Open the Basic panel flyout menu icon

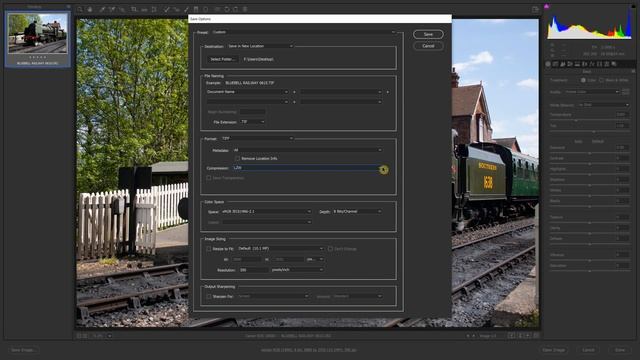pos(633,71)
